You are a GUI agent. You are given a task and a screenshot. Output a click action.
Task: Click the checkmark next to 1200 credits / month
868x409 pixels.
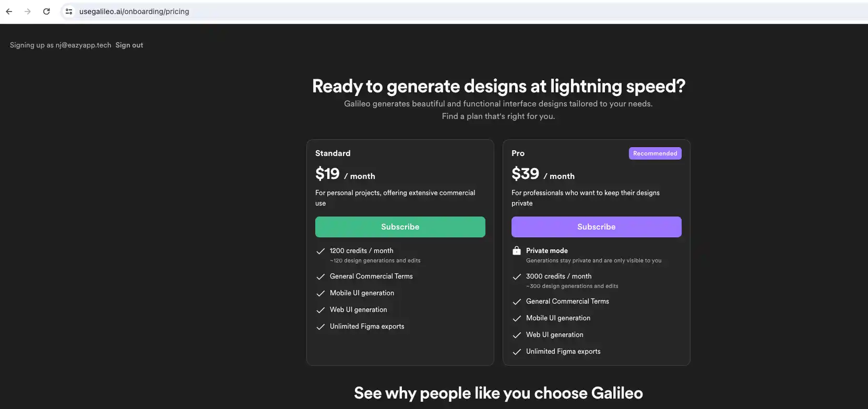tap(320, 251)
